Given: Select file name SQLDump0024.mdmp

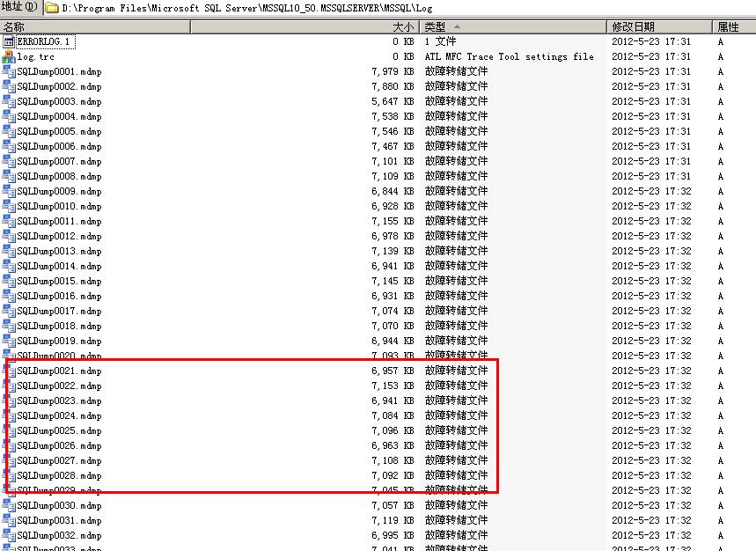Looking at the screenshot, I should (x=59, y=416).
